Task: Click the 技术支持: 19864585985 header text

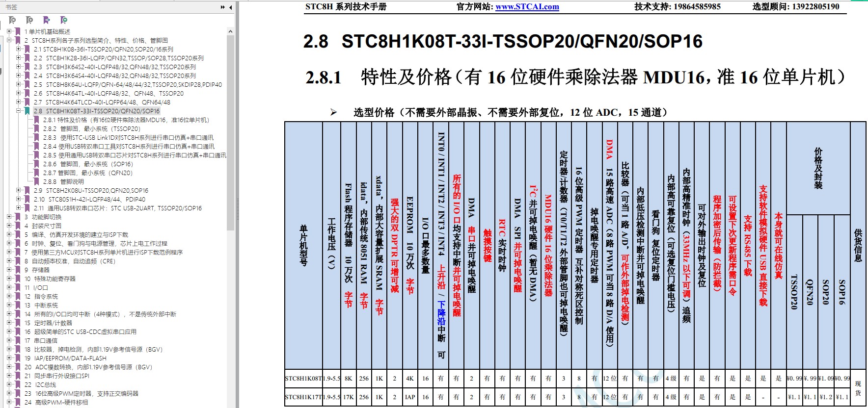Action: (x=678, y=7)
